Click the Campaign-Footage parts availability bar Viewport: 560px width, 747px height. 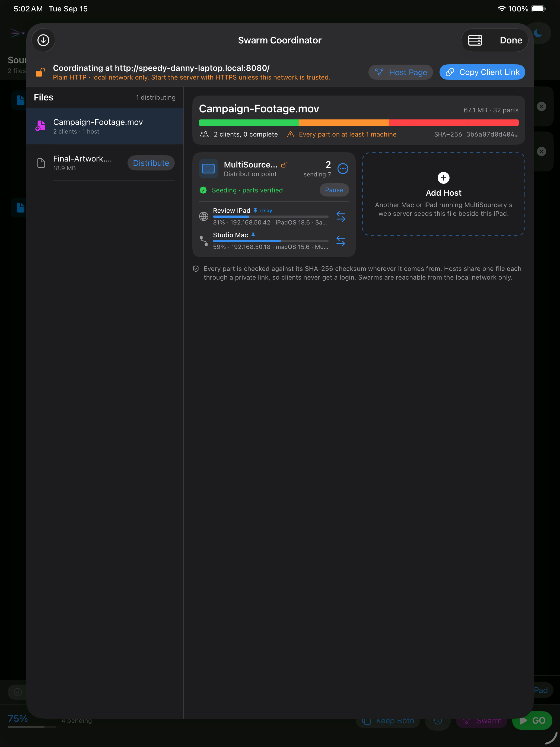pos(358,123)
